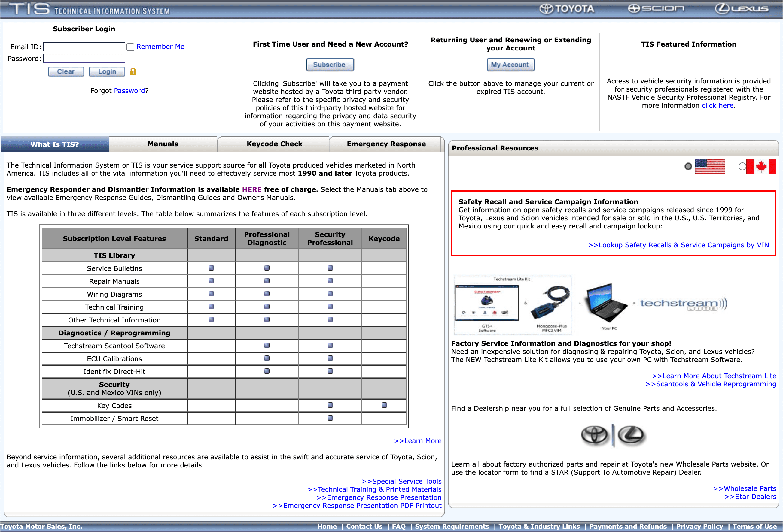Click the Email ID input field
This screenshot has height=532, width=783.
click(x=84, y=47)
